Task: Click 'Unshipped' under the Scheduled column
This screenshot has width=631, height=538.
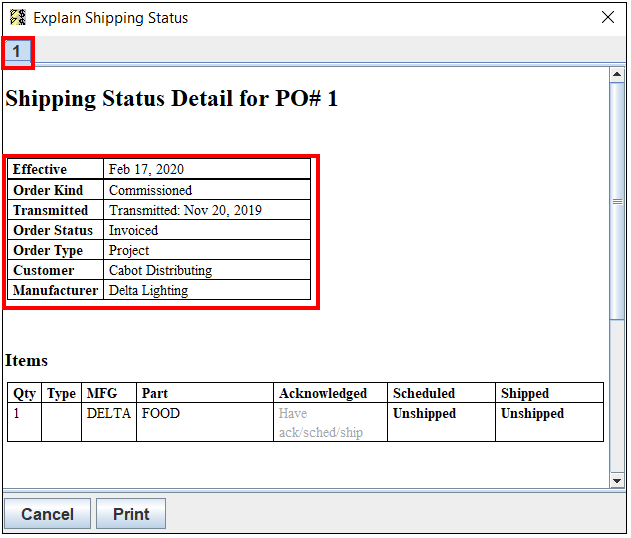Action: [x=424, y=414]
